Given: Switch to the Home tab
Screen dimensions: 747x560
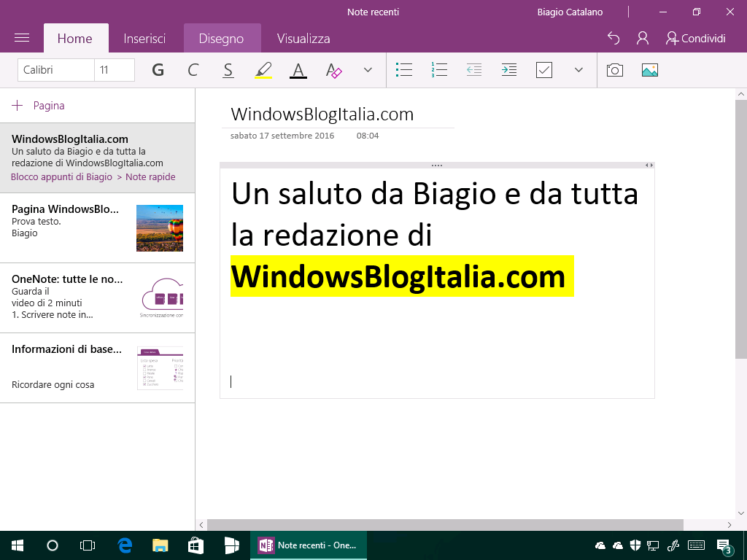Looking at the screenshot, I should (75, 38).
